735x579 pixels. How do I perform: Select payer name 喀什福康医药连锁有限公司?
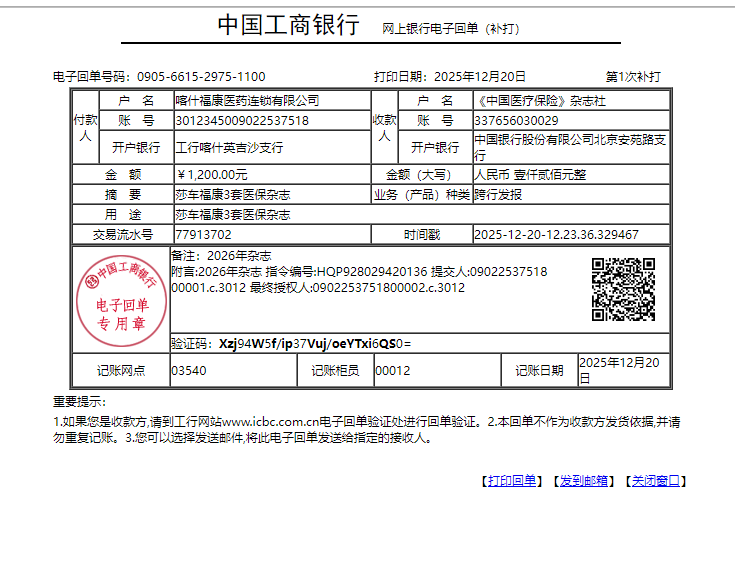pyautogui.click(x=247, y=101)
